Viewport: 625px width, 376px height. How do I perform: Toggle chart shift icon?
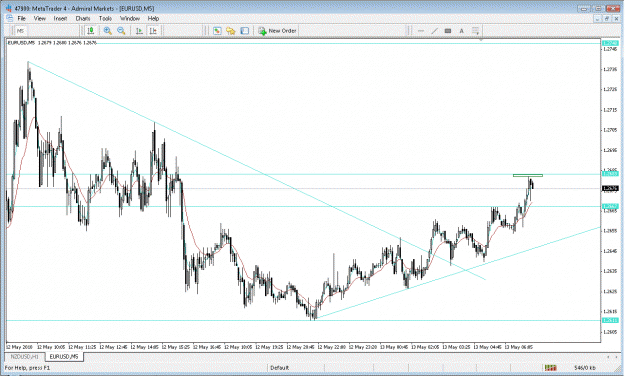click(153, 31)
